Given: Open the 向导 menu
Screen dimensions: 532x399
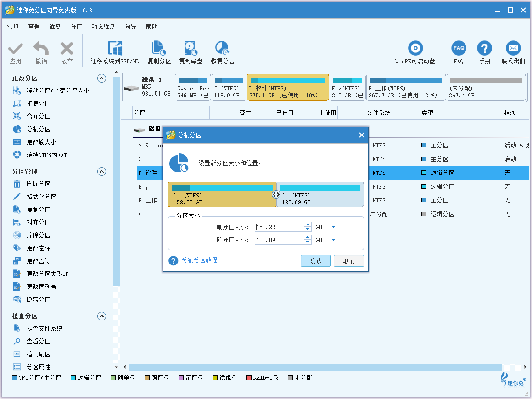Looking at the screenshot, I should point(130,27).
